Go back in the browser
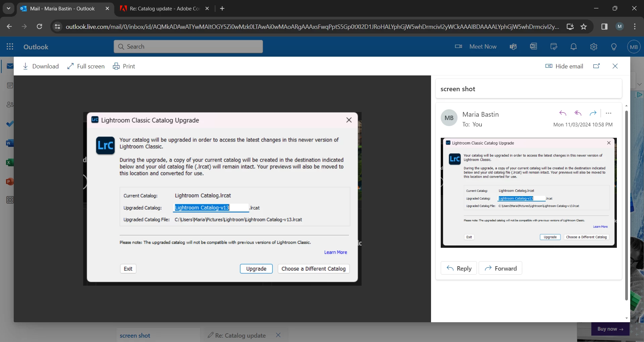This screenshot has height=342, width=644. [x=9, y=26]
